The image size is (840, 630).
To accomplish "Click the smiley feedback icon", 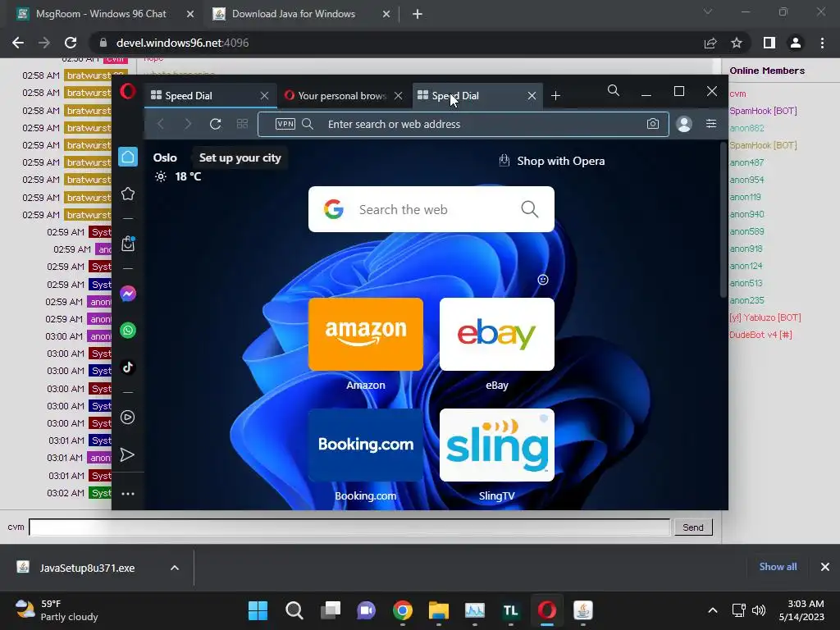I will pos(543,280).
